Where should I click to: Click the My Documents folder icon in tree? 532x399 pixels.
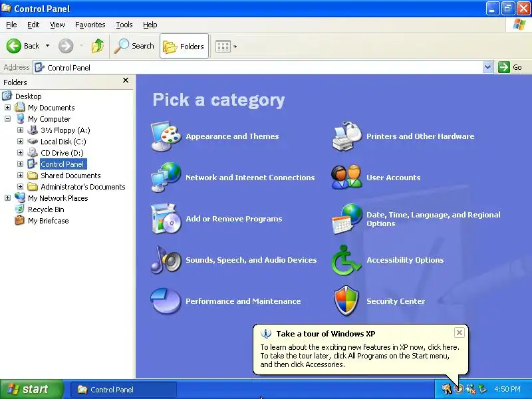20,108
